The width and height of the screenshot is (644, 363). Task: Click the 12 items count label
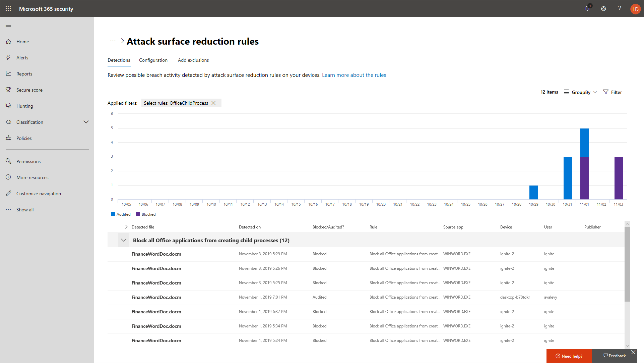point(549,92)
